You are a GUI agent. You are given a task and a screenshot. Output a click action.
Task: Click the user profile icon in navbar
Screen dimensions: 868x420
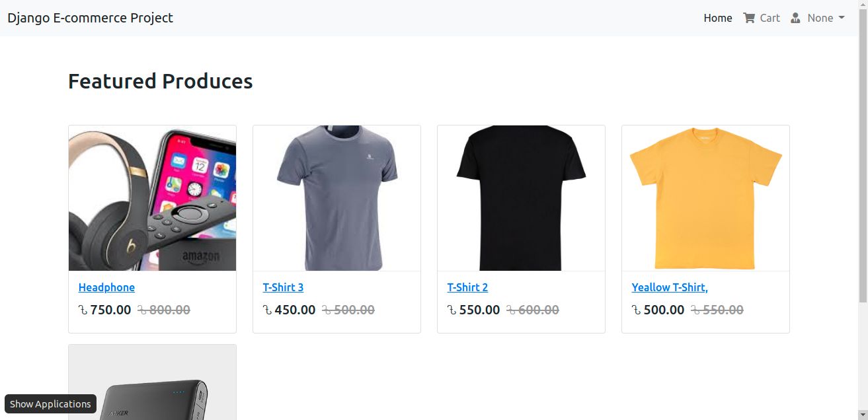(x=795, y=18)
